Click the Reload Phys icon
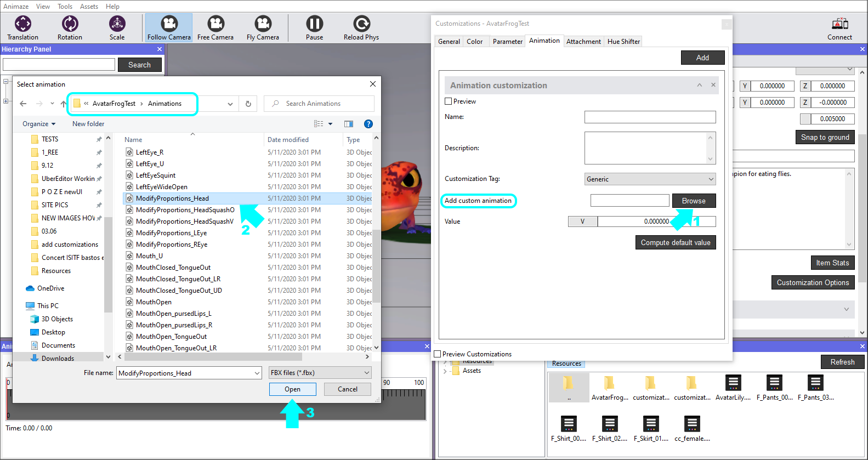868x460 pixels. click(361, 28)
